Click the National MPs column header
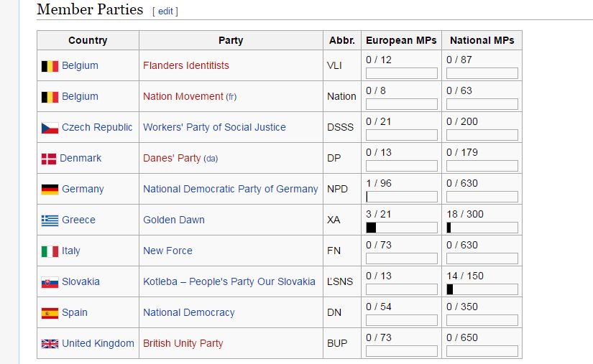The height and width of the screenshot is (364, 593). [x=482, y=40]
